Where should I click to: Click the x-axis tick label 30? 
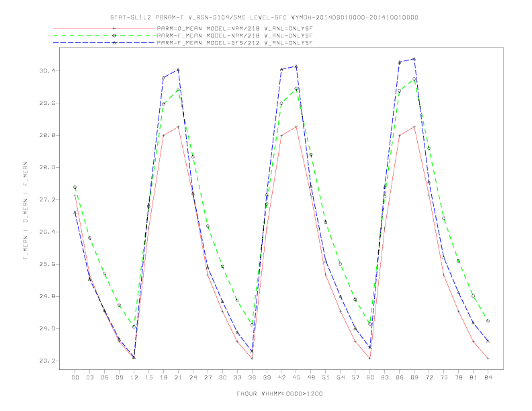tap(222, 377)
